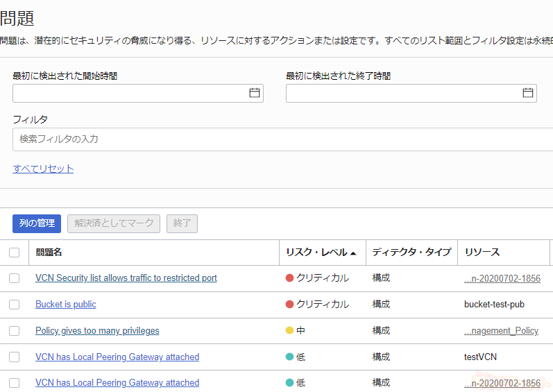Select checkbox for 'Policy gives too many privileges'
Screen dimensions: 553x392
pos(15,331)
